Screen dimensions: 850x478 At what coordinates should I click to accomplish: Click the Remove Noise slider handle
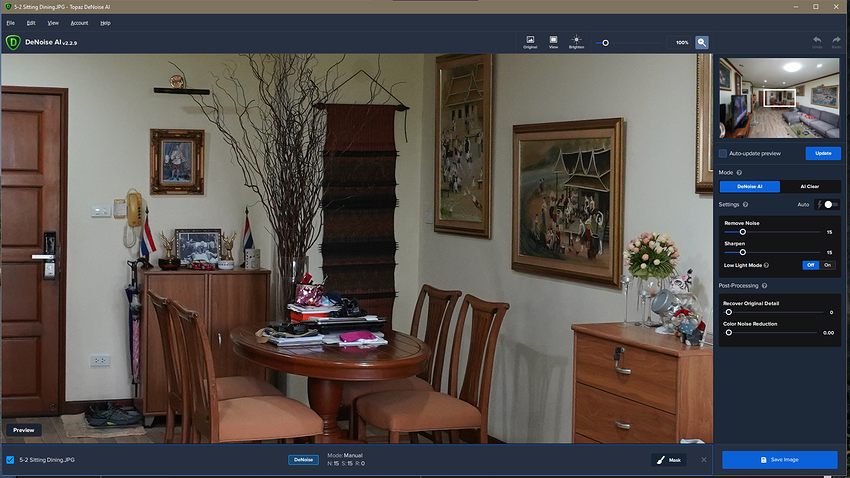(742, 232)
